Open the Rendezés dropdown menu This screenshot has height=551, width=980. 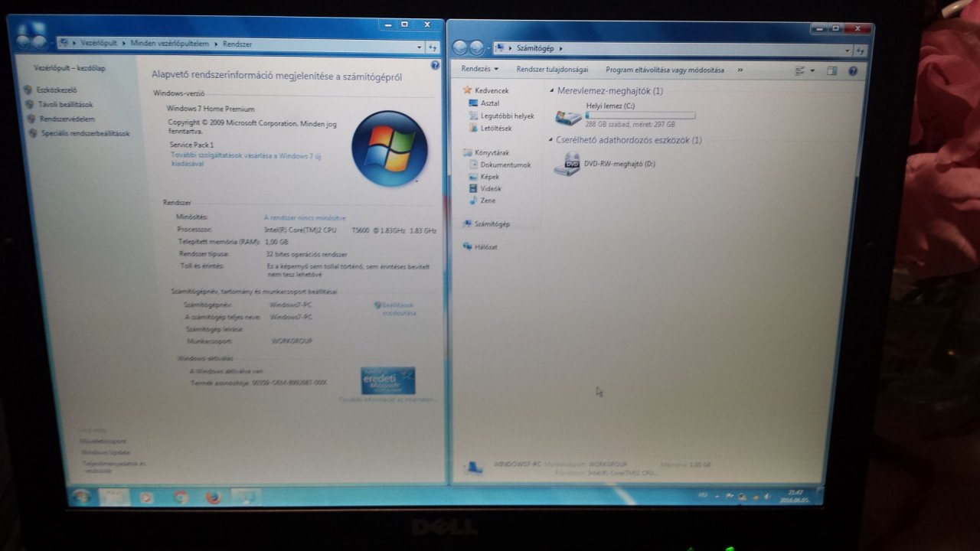480,69
